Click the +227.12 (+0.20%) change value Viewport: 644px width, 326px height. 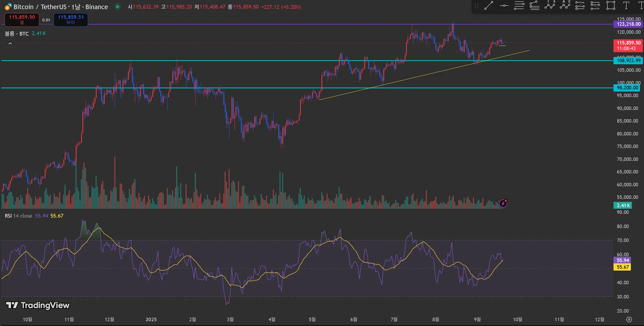[281, 7]
